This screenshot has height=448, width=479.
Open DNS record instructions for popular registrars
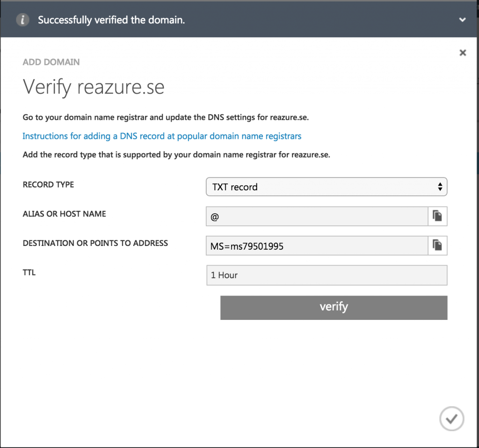pyautogui.click(x=161, y=136)
